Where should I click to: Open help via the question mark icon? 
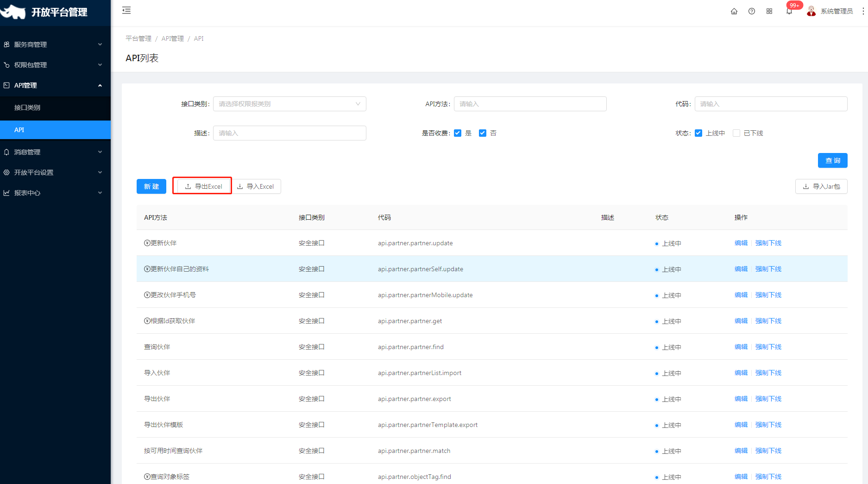[752, 11]
